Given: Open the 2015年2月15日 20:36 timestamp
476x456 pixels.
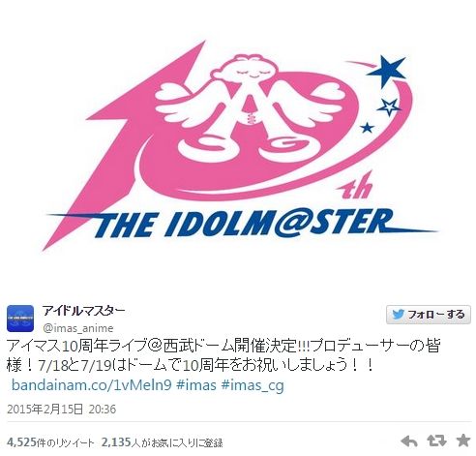Looking at the screenshot, I should click(x=62, y=410).
